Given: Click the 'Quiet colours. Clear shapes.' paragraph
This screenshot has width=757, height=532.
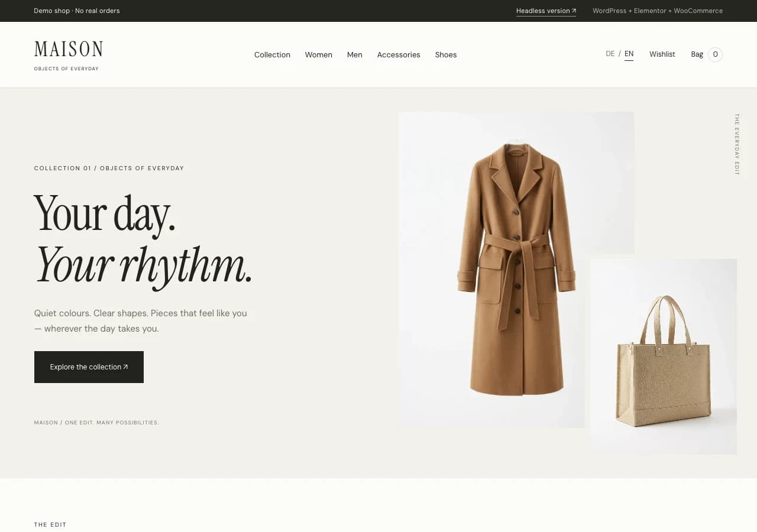Looking at the screenshot, I should (141, 321).
